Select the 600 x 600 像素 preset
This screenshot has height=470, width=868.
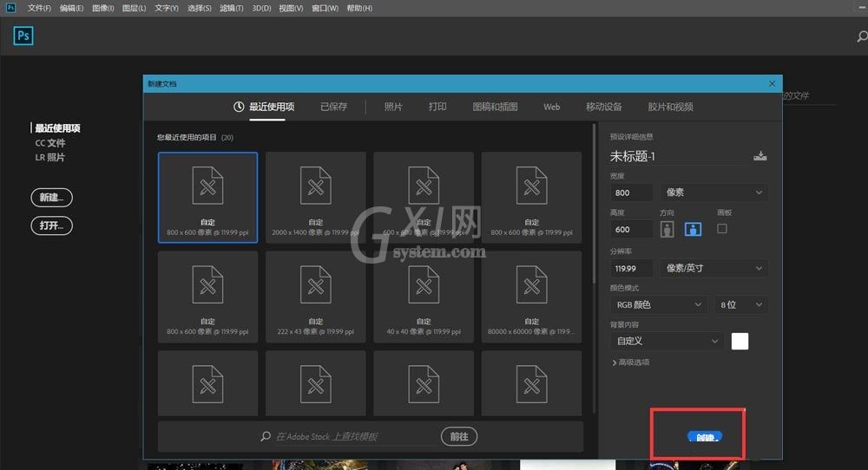[424, 198]
